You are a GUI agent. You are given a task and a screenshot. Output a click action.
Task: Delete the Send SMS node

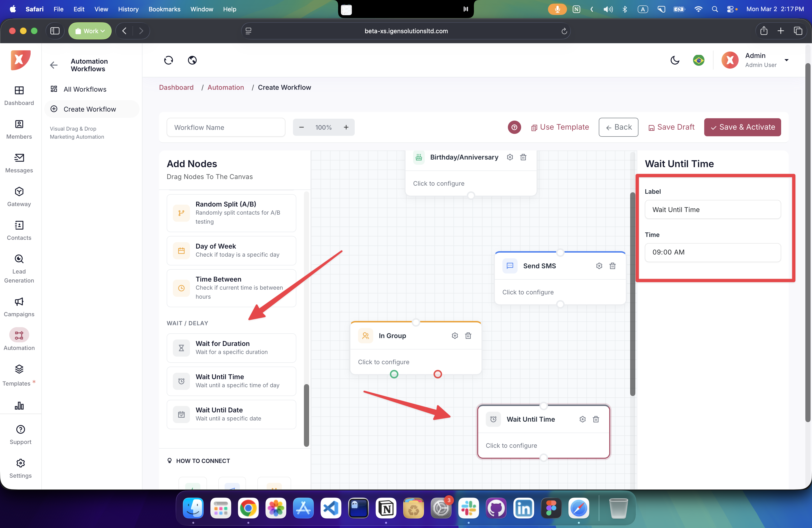612,266
